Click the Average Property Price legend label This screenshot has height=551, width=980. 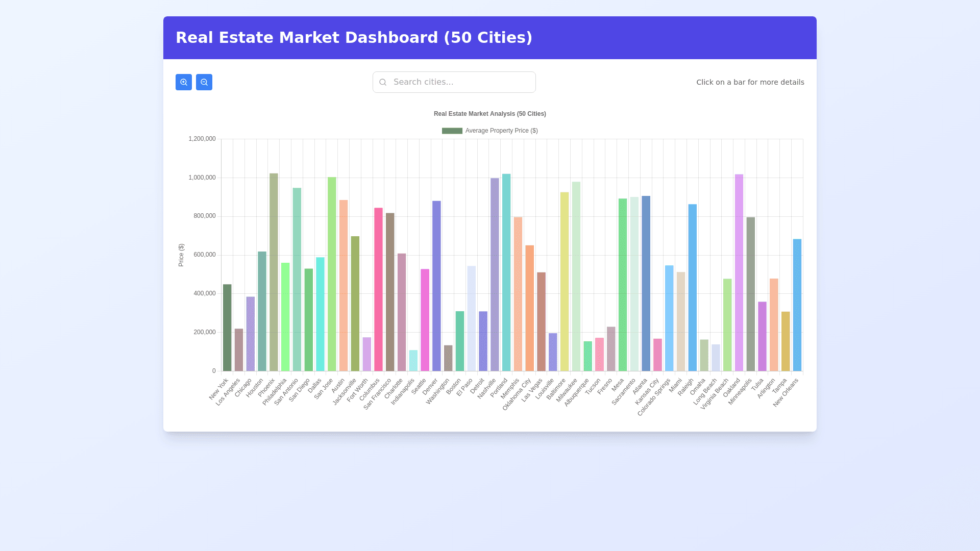pos(501,131)
